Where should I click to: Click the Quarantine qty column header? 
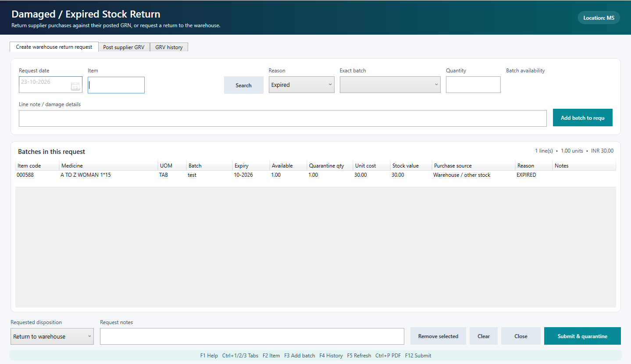coord(330,166)
